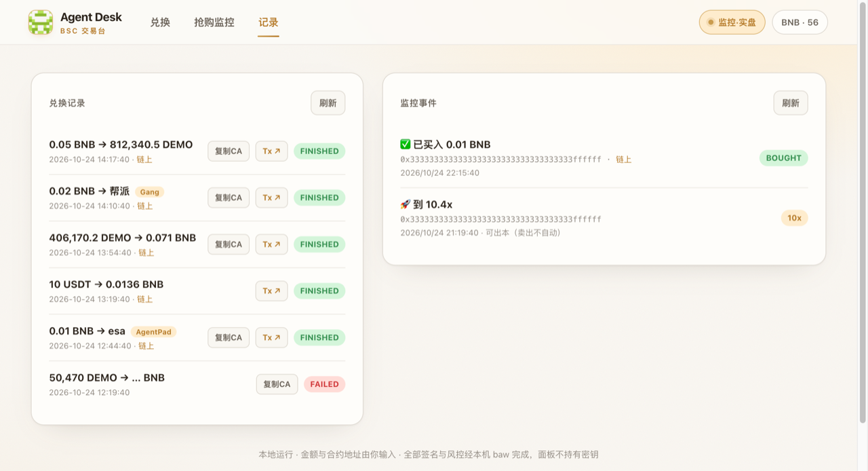Image resolution: width=868 pixels, height=471 pixels.
Task: Click the Agent Desk pixel logo icon
Action: tap(41, 22)
